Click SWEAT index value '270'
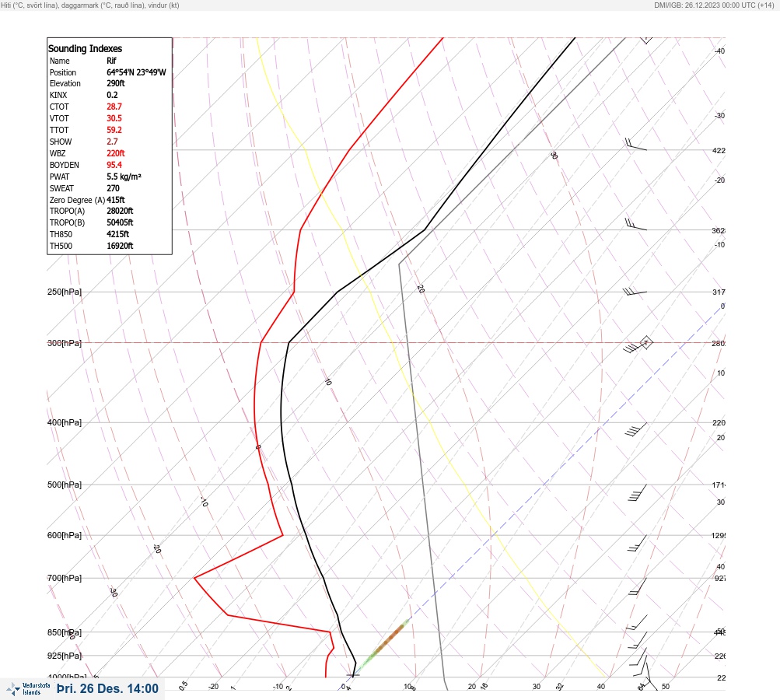780x700 pixels. click(113, 188)
